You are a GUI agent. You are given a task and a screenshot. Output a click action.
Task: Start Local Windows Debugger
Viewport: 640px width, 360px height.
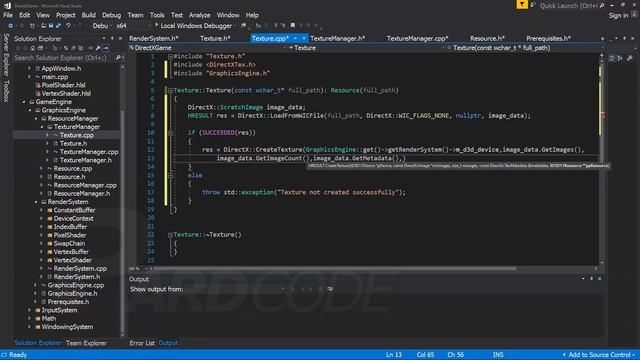(194, 26)
